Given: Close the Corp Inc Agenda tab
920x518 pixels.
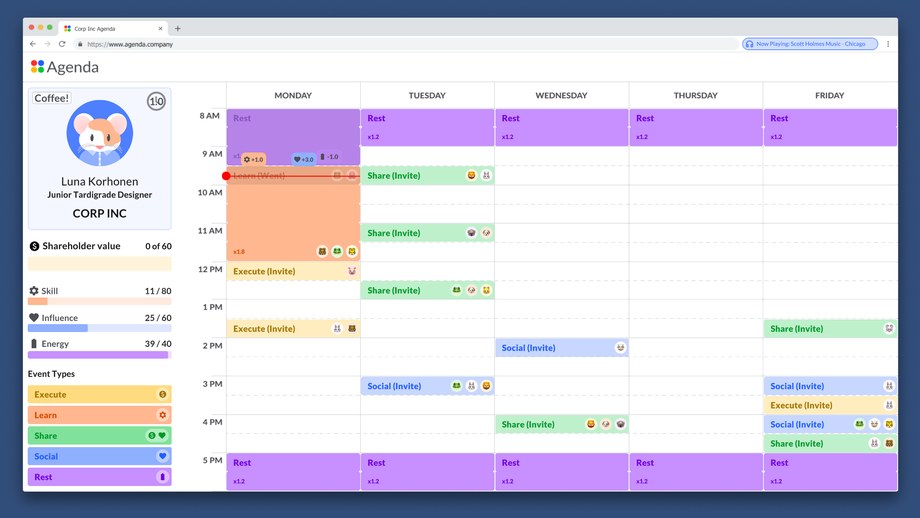Looking at the screenshot, I should coord(160,28).
